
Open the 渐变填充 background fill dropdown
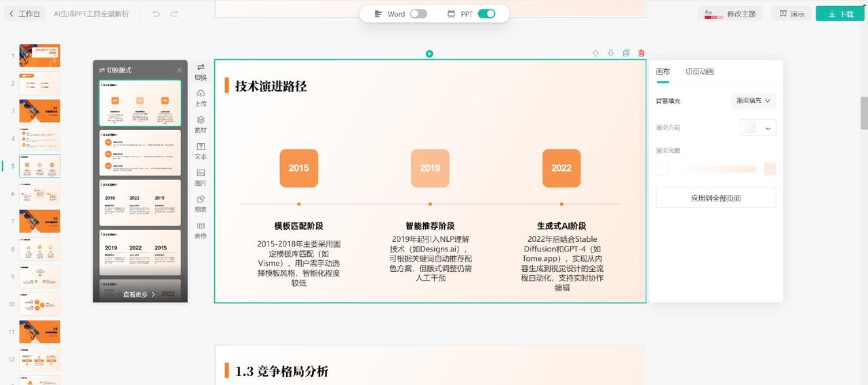pos(753,101)
